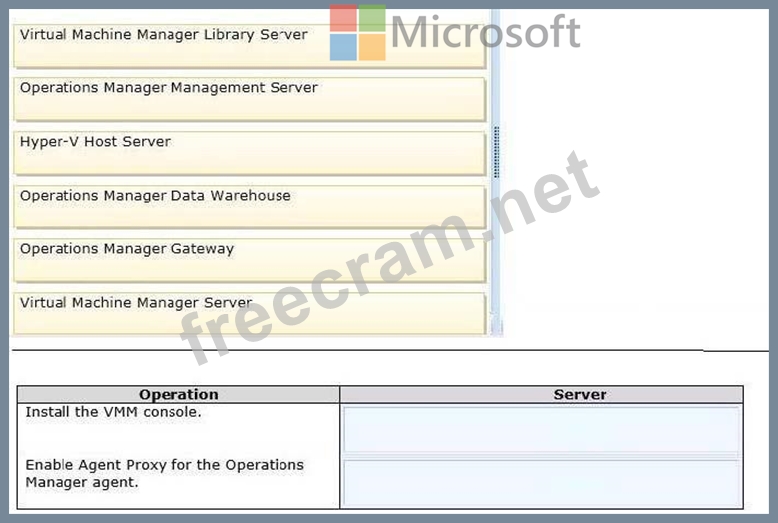Click the Operation column header
The width and height of the screenshot is (778, 523).
pos(179,394)
